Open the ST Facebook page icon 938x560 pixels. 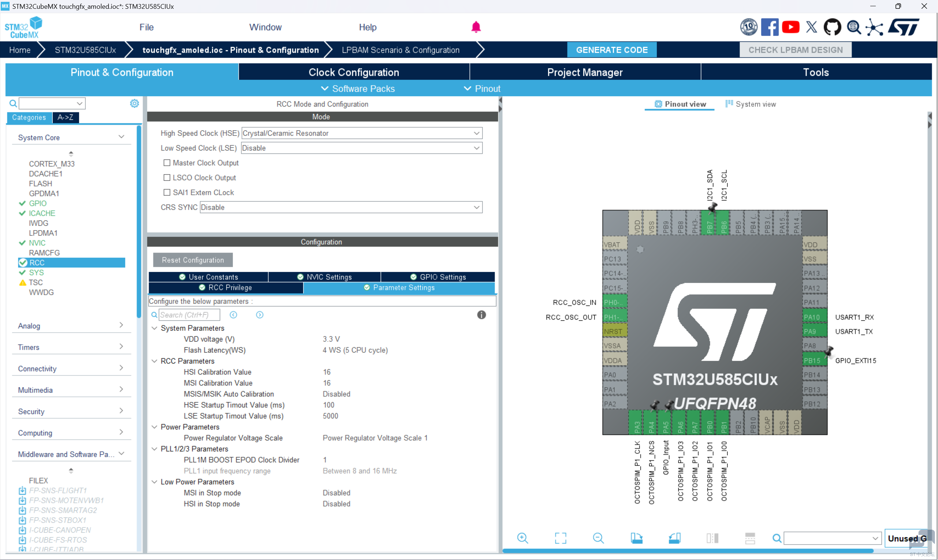769,27
